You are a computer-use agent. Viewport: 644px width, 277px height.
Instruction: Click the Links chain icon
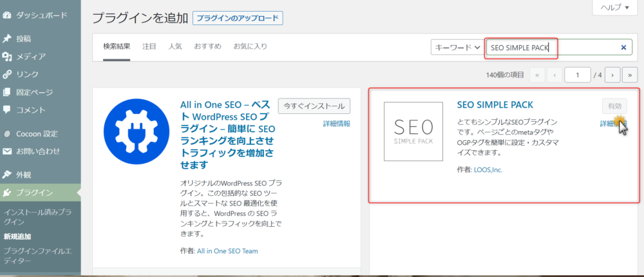[7, 74]
